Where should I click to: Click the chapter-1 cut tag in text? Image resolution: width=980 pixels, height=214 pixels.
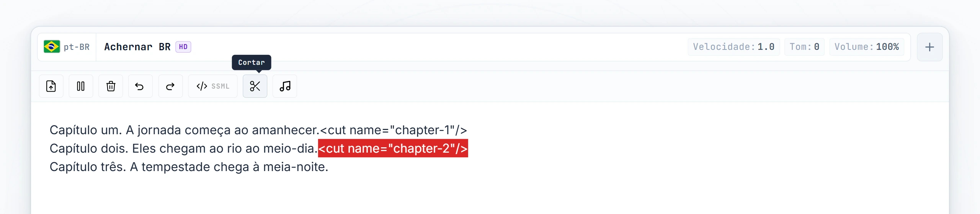(394, 130)
